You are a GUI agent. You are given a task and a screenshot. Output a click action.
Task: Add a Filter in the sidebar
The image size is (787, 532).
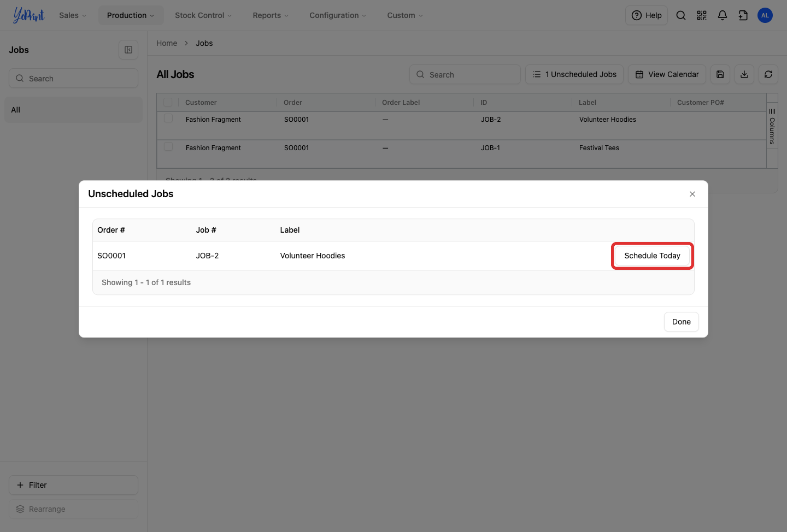click(x=73, y=485)
